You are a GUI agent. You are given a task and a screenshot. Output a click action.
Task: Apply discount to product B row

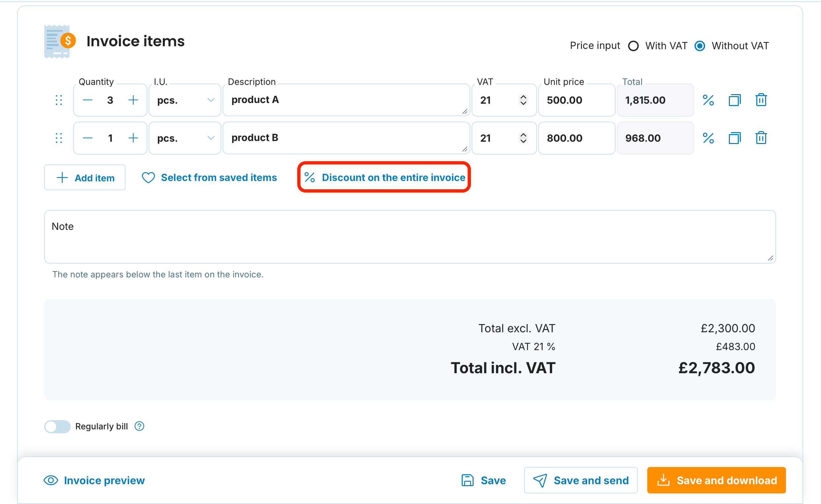708,138
